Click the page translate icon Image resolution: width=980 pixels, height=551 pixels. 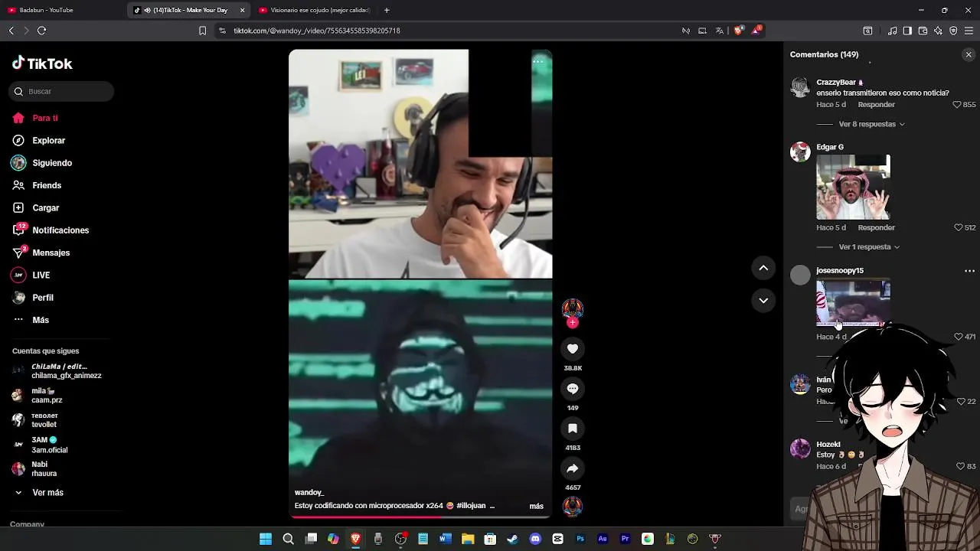tap(720, 31)
